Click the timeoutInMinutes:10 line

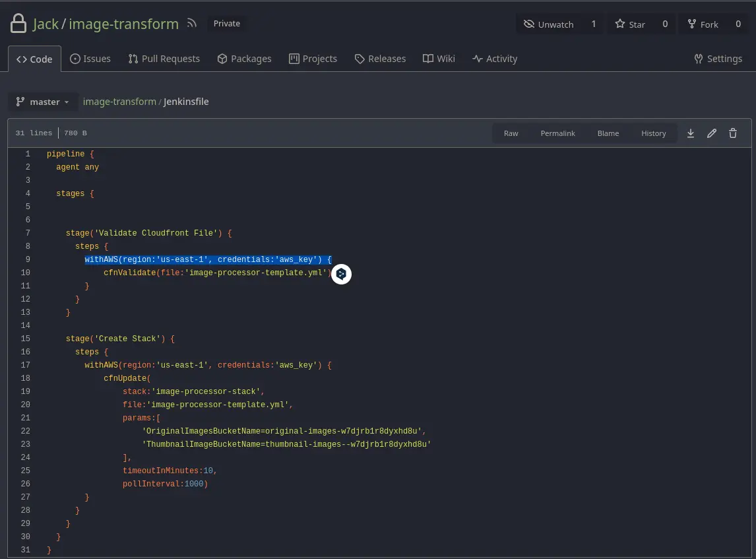[170, 471]
